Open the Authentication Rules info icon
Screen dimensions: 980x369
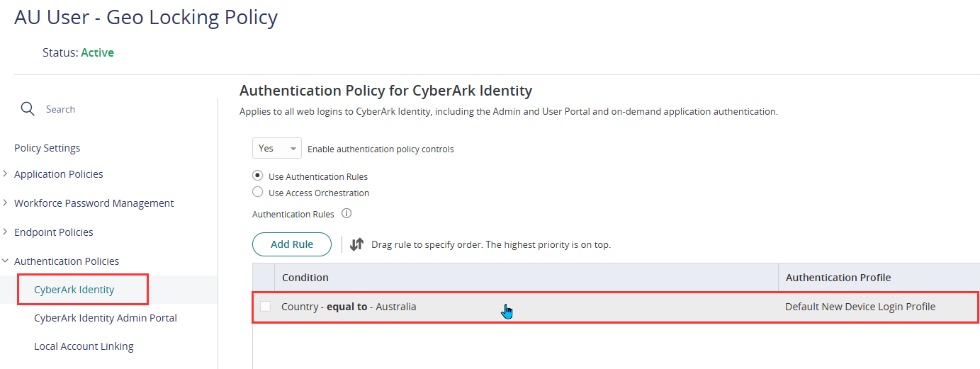[x=347, y=213]
